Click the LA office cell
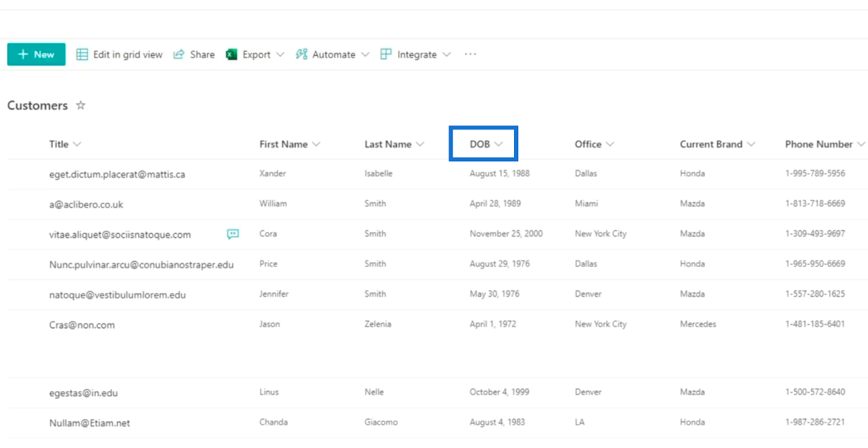The height and width of the screenshot is (448, 868). pos(580,423)
